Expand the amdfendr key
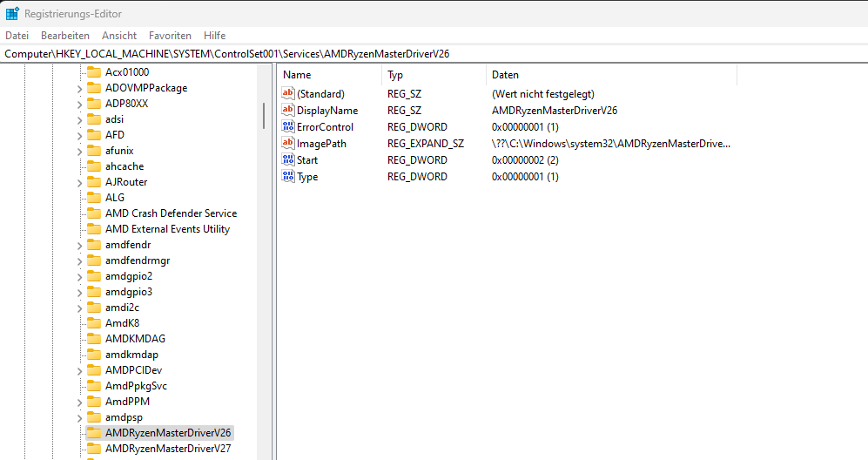 79,245
